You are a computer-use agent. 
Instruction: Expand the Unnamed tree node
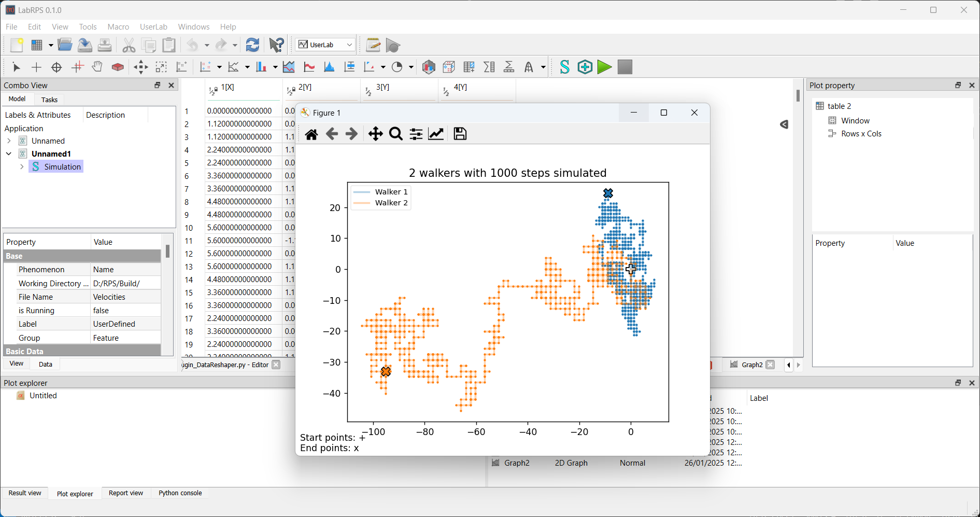click(x=9, y=141)
